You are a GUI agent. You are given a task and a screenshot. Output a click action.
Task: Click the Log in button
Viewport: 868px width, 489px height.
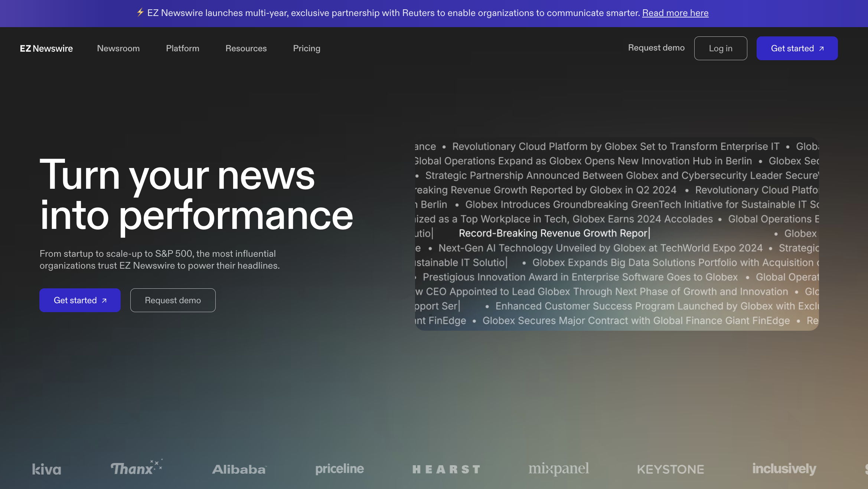720,48
